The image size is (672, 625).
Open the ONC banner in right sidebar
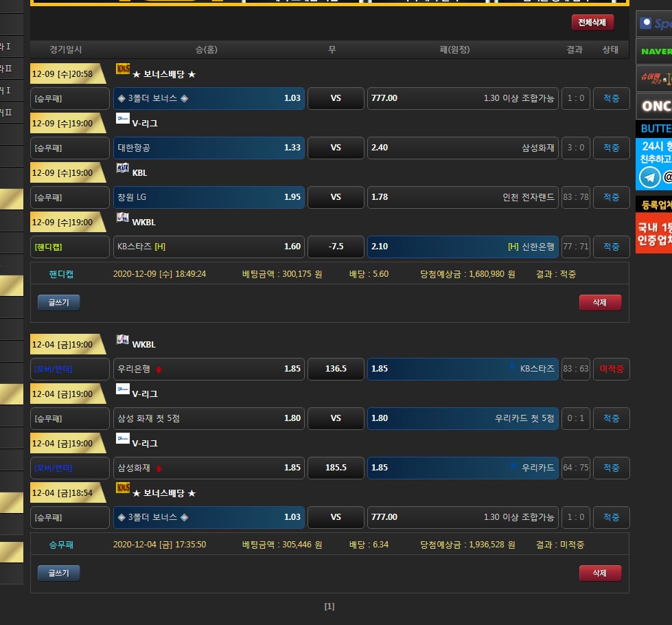tap(653, 106)
